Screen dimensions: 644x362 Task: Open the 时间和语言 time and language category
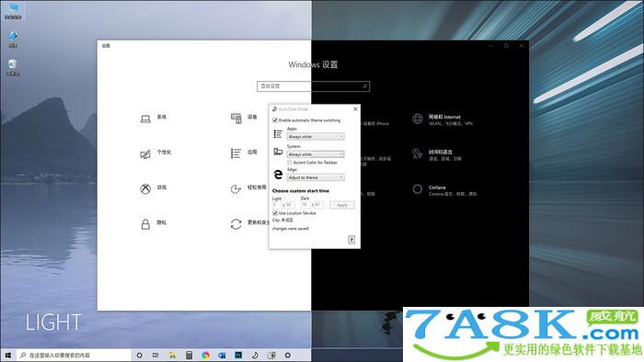(x=437, y=154)
